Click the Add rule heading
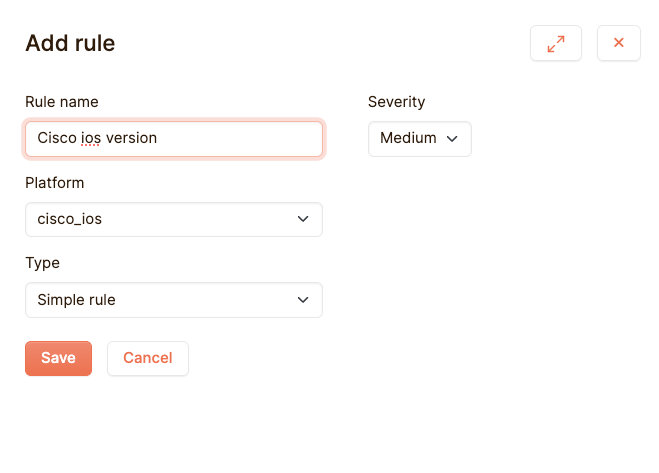Viewport: 659px width, 473px height. pyautogui.click(x=70, y=43)
